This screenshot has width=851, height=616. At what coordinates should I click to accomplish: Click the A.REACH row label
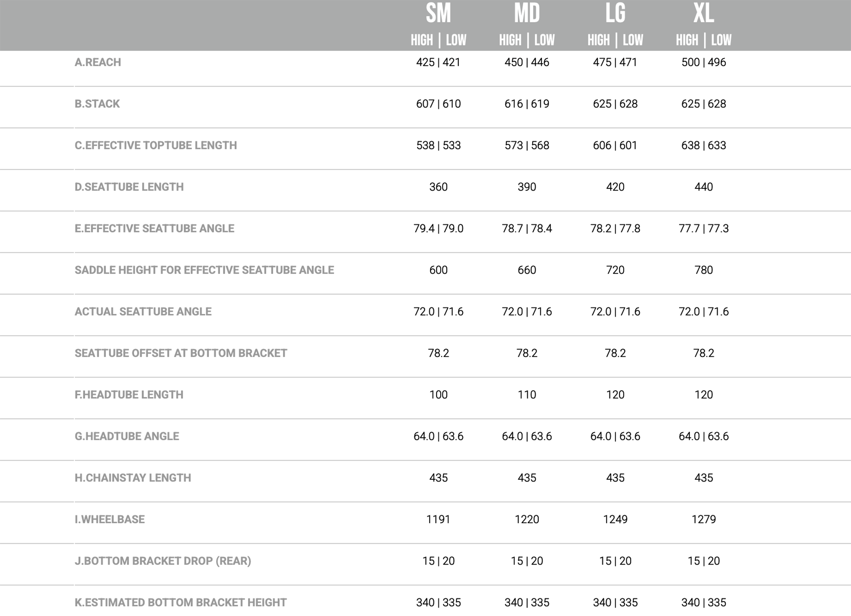tap(98, 63)
